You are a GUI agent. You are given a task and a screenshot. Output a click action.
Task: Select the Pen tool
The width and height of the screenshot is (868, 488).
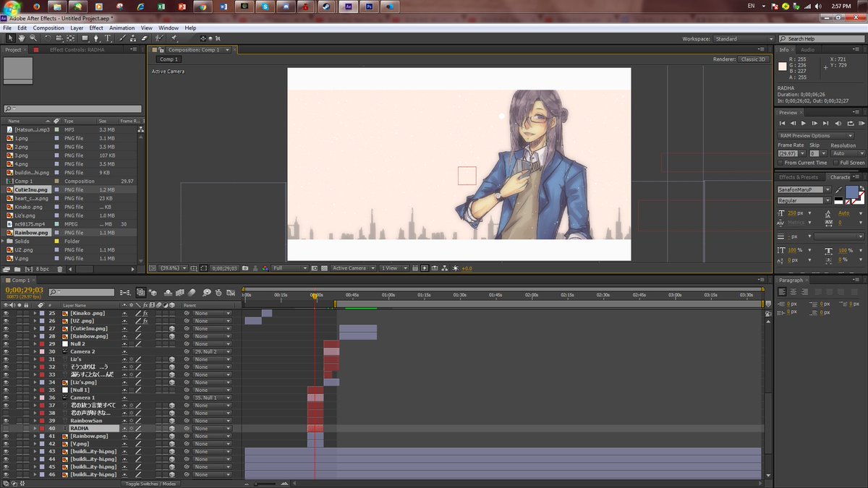tap(97, 38)
